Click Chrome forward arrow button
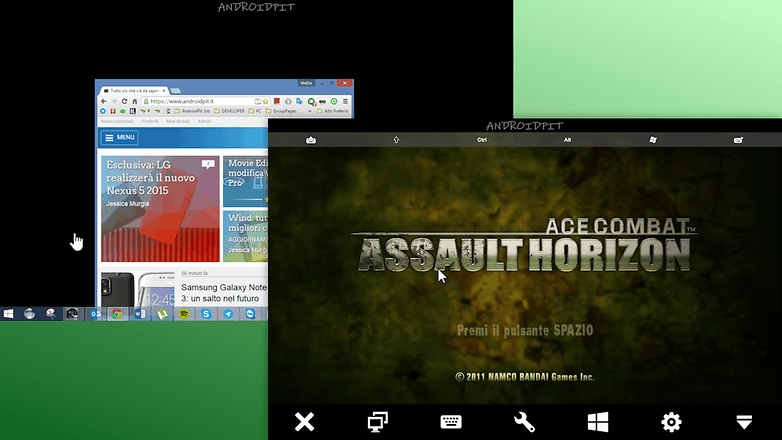The image size is (782, 440). (x=114, y=101)
